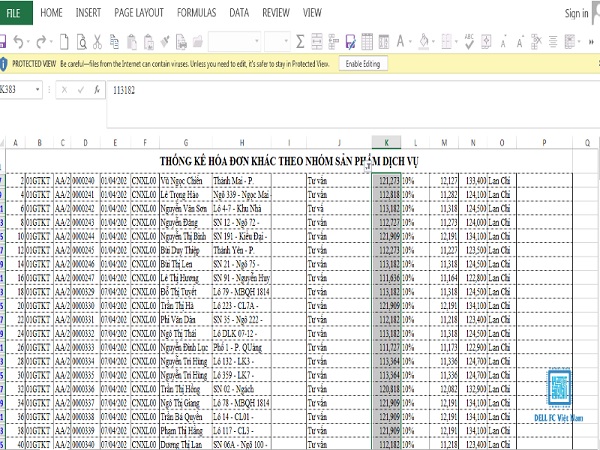Open the Undo history dropdown arrow
600x450 pixels.
tap(28, 41)
